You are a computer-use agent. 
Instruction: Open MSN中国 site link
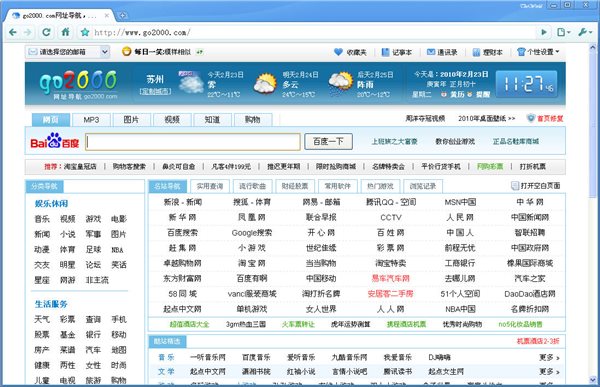[460, 202]
